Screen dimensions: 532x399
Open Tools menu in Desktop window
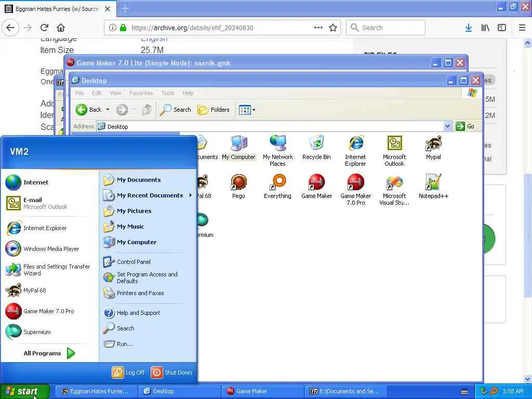168,93
